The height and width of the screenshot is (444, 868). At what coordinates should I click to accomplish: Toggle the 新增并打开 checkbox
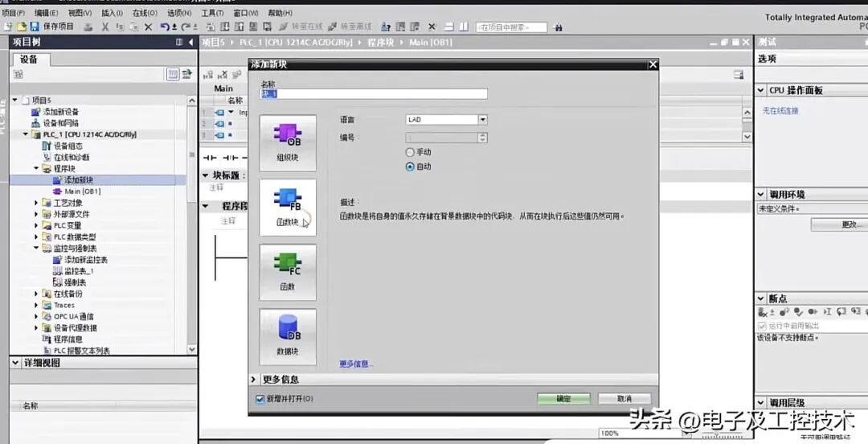pos(260,399)
